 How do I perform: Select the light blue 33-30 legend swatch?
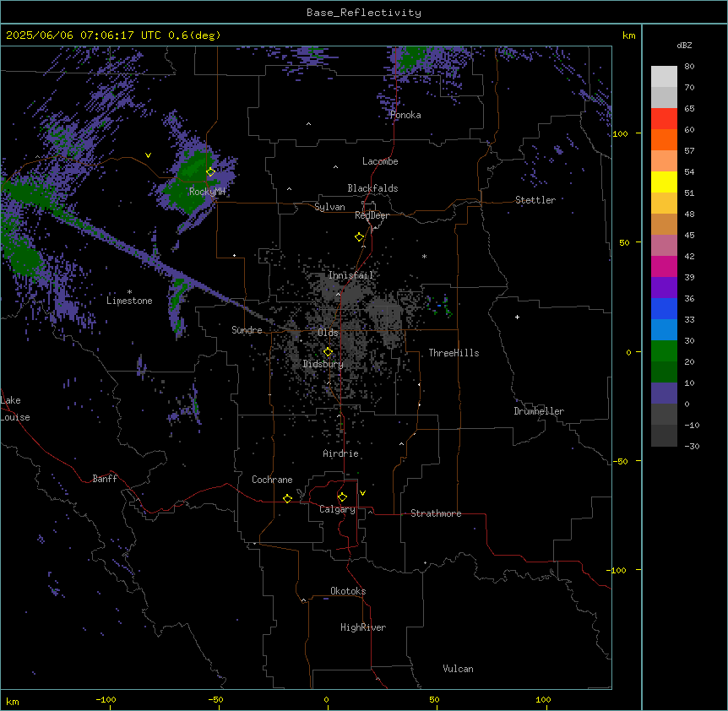click(664, 330)
